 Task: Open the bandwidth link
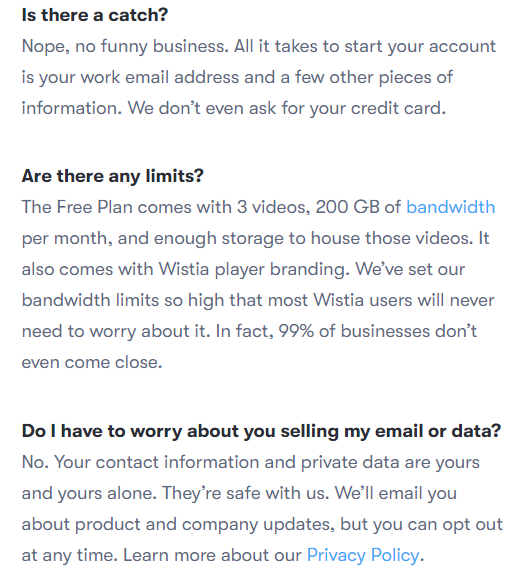(450, 207)
